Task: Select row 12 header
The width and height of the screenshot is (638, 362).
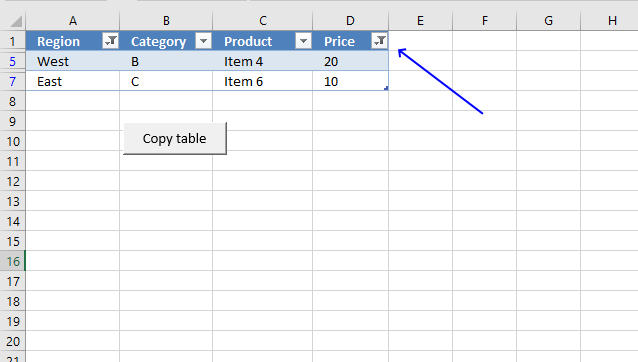Action: coord(13,181)
